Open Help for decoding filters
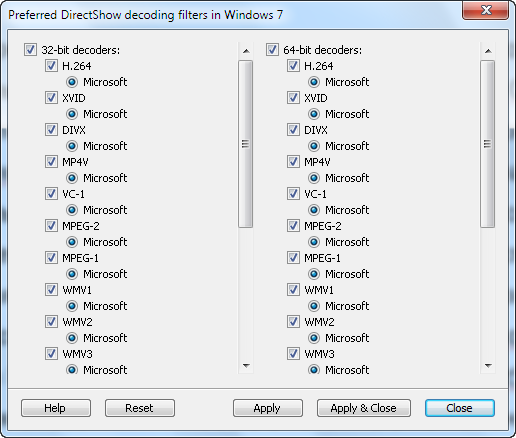516x438 pixels. tap(56, 408)
